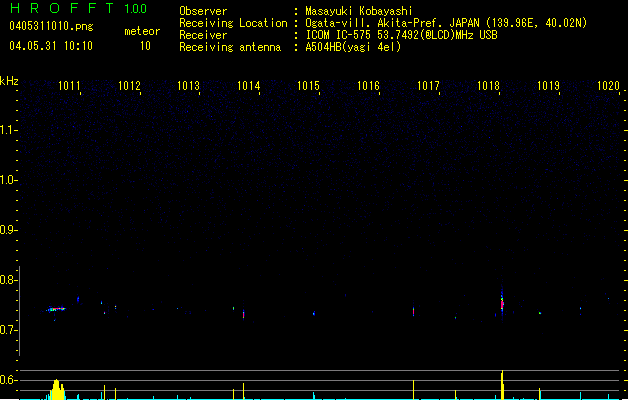Click frequency axis label 1.1
The height and width of the screenshot is (400, 629).
point(8,130)
